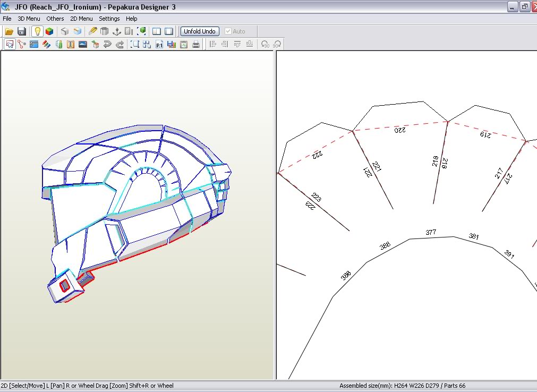Open the Settings menu
The width and height of the screenshot is (537, 392).
(109, 19)
